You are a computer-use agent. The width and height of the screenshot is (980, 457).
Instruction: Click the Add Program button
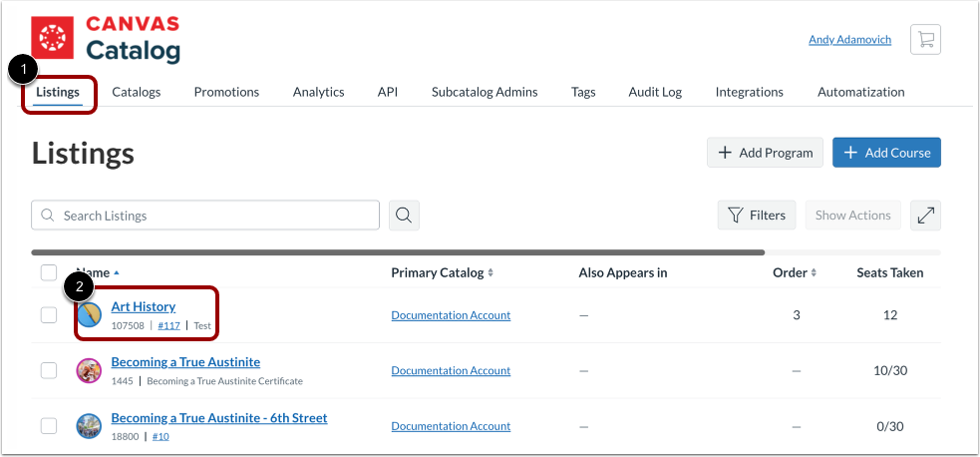click(765, 153)
